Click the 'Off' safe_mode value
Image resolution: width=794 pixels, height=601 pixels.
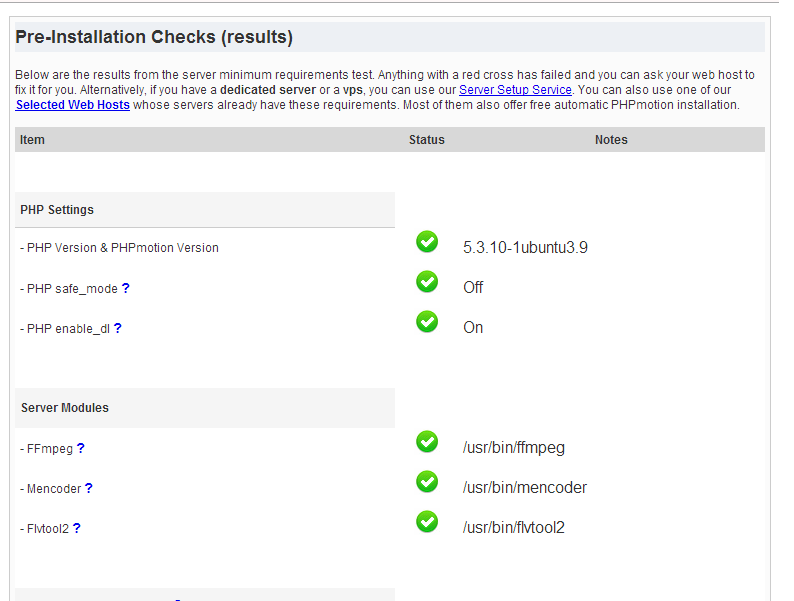click(473, 287)
